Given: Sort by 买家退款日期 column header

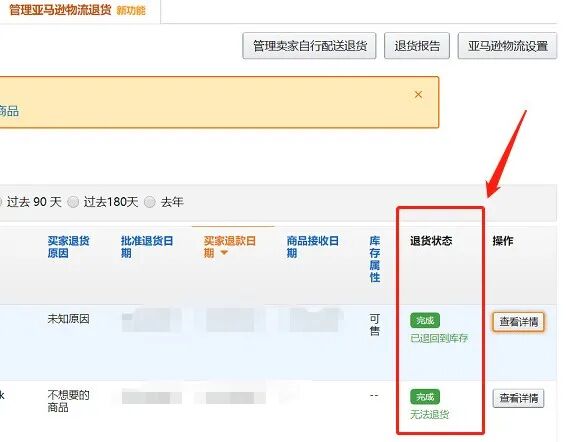Looking at the screenshot, I should point(230,247).
